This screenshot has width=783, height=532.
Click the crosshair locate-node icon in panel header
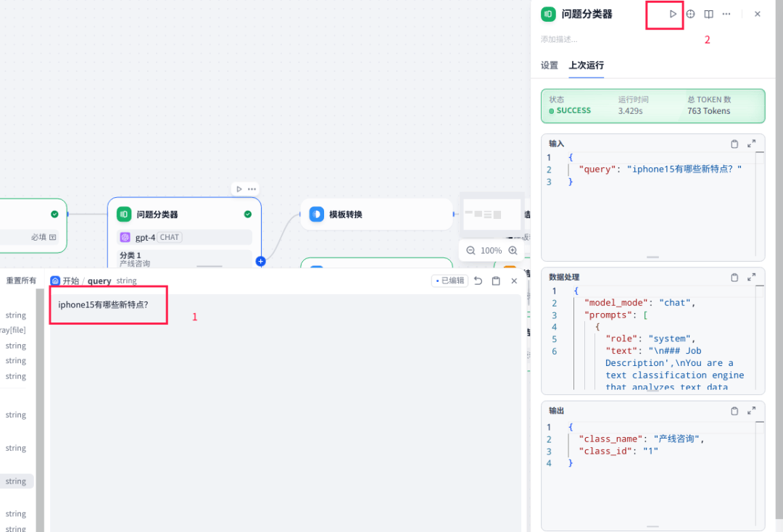click(691, 14)
